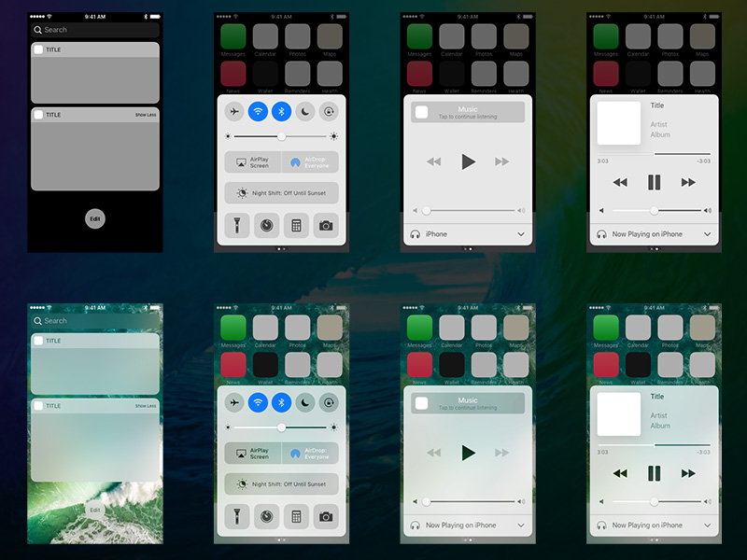Fast-forward the track in dark Title/Artist panel

point(688,182)
